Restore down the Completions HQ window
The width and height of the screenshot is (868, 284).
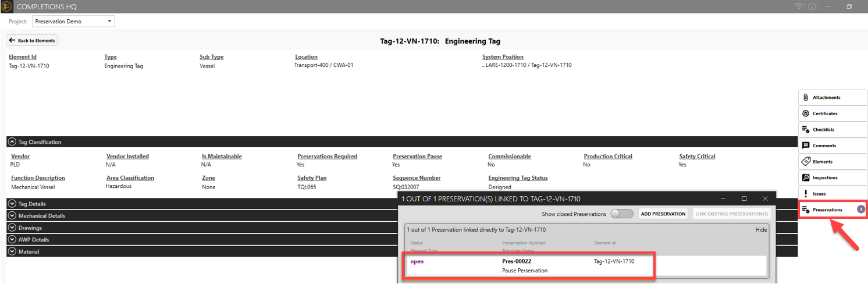849,6
